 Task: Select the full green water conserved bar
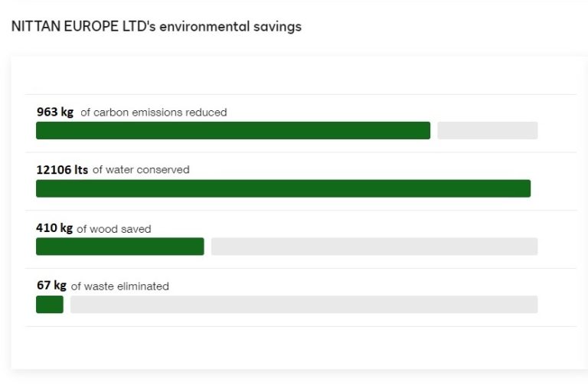coord(283,188)
